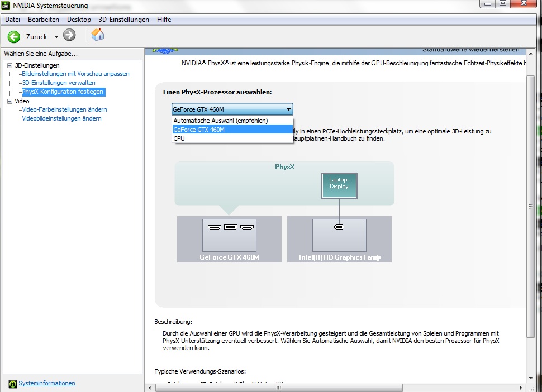Screen dimensions: 542x392
Task: Click the Laptop-Display box in the diagram
Action: [x=339, y=185]
